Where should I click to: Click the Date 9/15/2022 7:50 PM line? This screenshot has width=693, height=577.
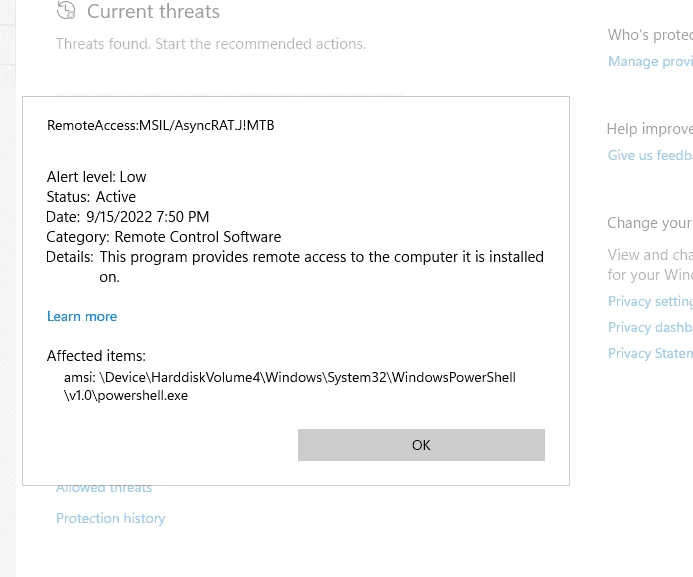tap(127, 216)
